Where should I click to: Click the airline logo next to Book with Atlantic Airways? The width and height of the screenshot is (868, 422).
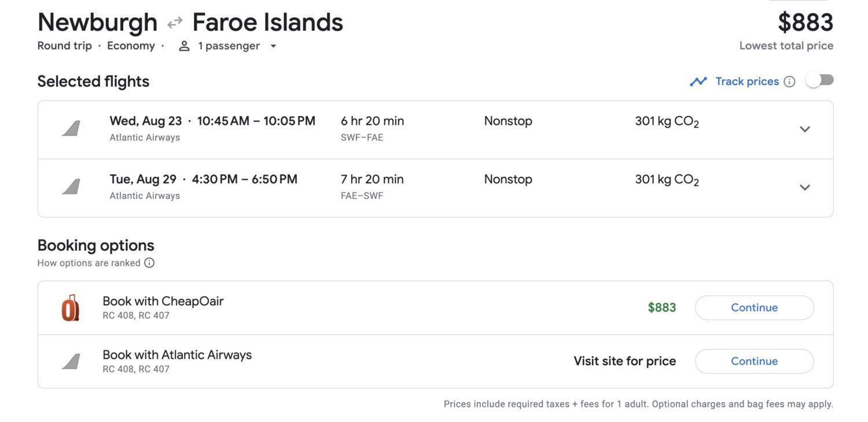click(69, 361)
